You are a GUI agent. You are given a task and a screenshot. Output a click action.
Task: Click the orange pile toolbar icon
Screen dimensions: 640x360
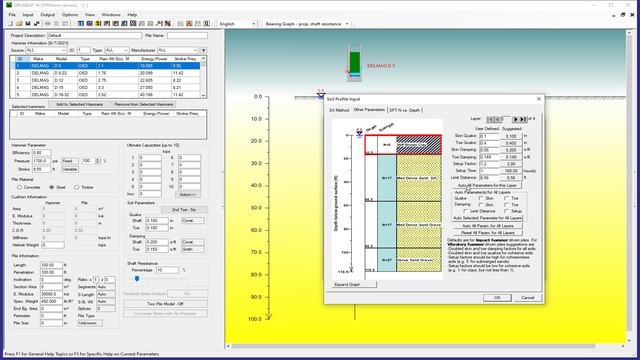pos(189,24)
